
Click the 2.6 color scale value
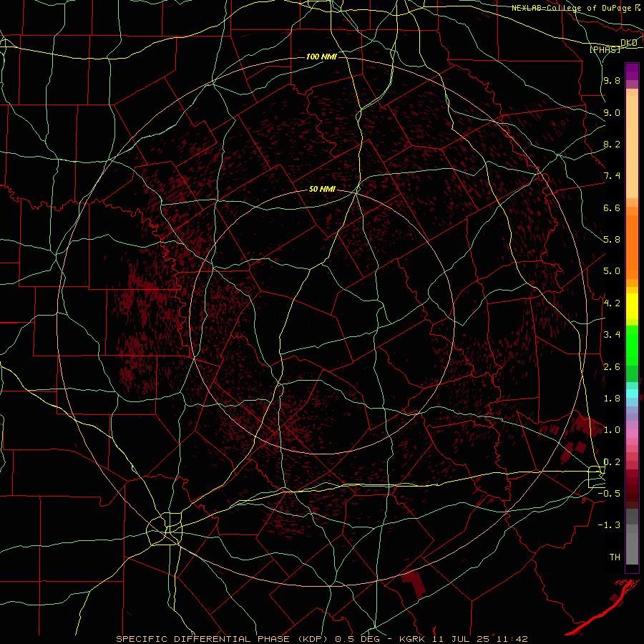612,367
